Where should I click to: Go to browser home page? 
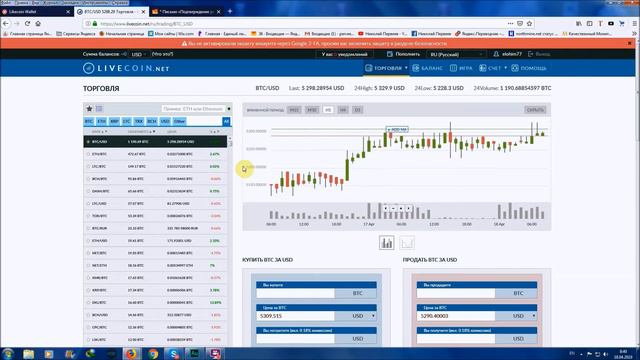tap(38, 24)
